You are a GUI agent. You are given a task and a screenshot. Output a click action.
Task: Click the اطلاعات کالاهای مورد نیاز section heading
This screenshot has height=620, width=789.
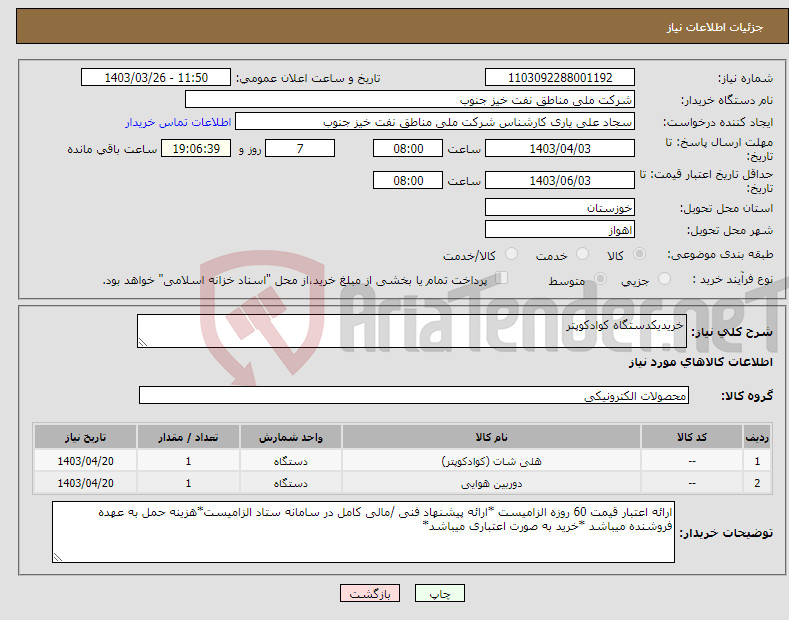coord(700,362)
